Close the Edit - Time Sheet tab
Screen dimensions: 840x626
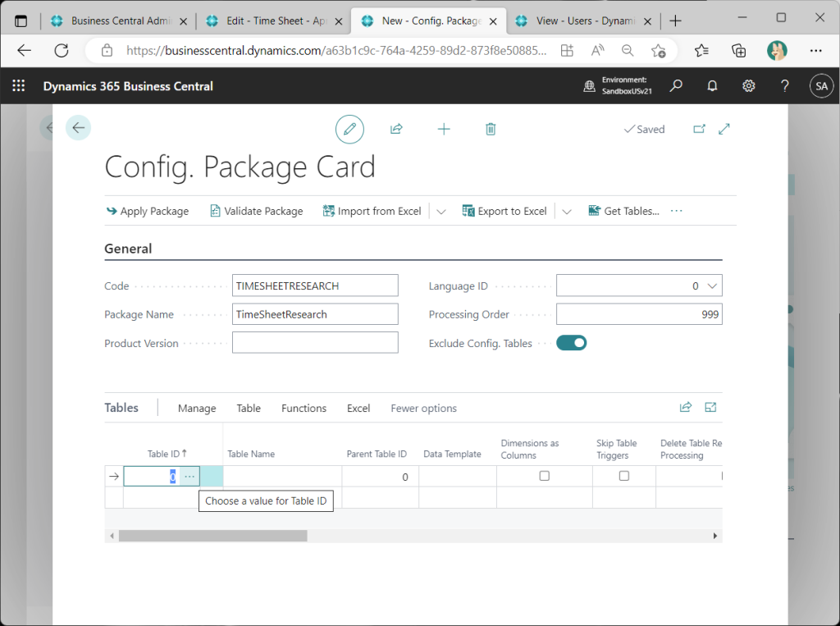coord(339,21)
